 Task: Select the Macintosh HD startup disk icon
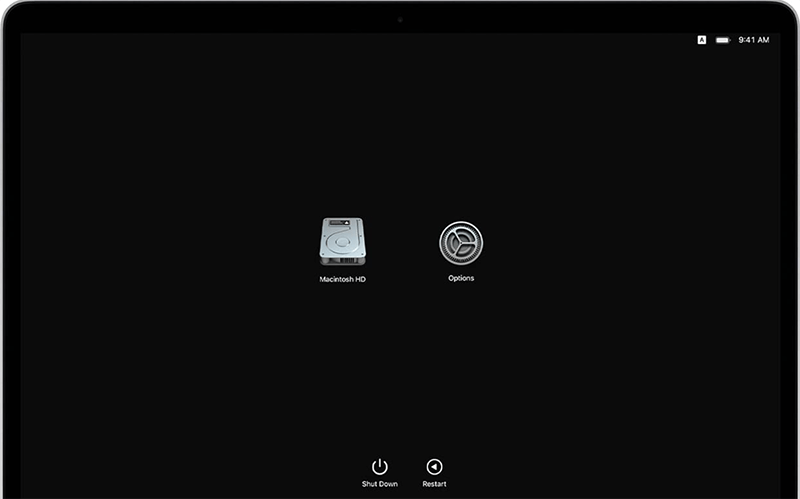tap(342, 242)
